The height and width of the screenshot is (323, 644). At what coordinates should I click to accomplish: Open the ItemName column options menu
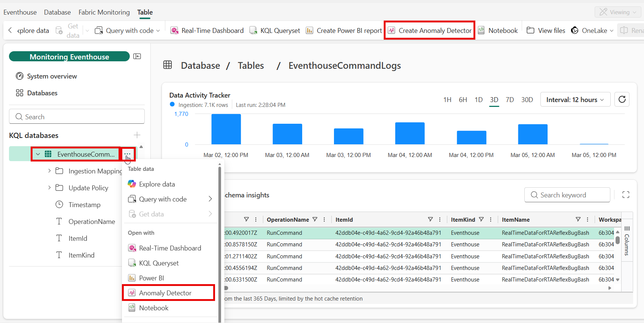[588, 219]
